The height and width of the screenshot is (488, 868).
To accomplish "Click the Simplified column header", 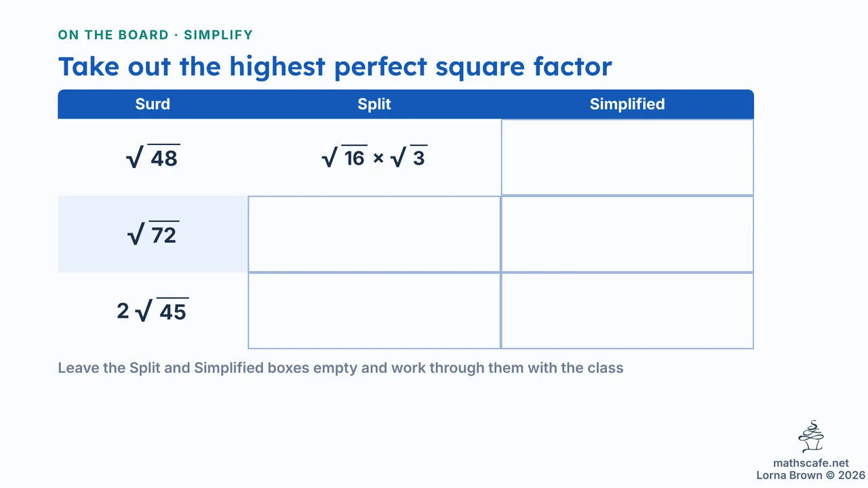I will click(627, 104).
